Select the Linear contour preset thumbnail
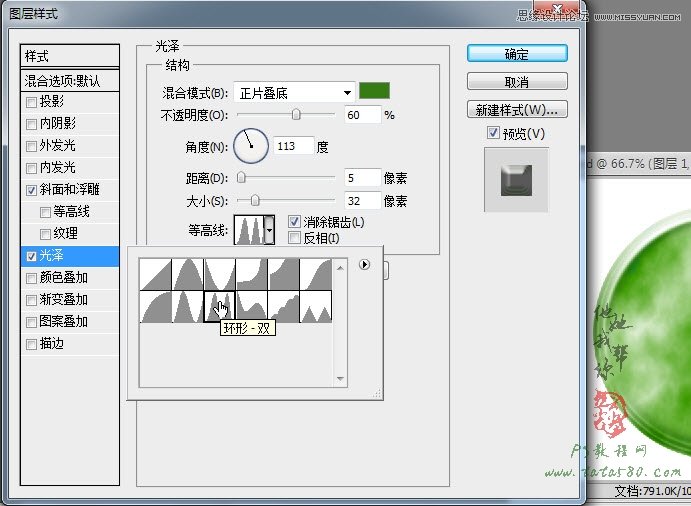691x506 pixels. tap(156, 274)
